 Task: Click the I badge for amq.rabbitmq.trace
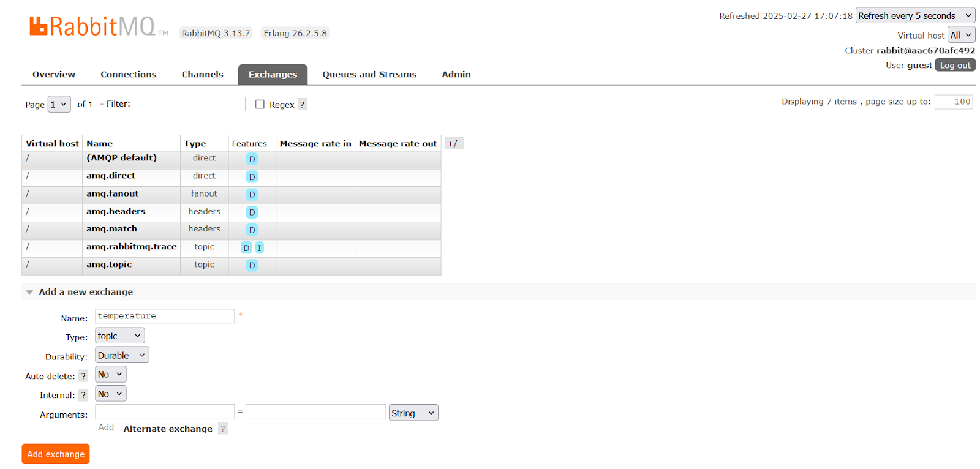click(259, 248)
